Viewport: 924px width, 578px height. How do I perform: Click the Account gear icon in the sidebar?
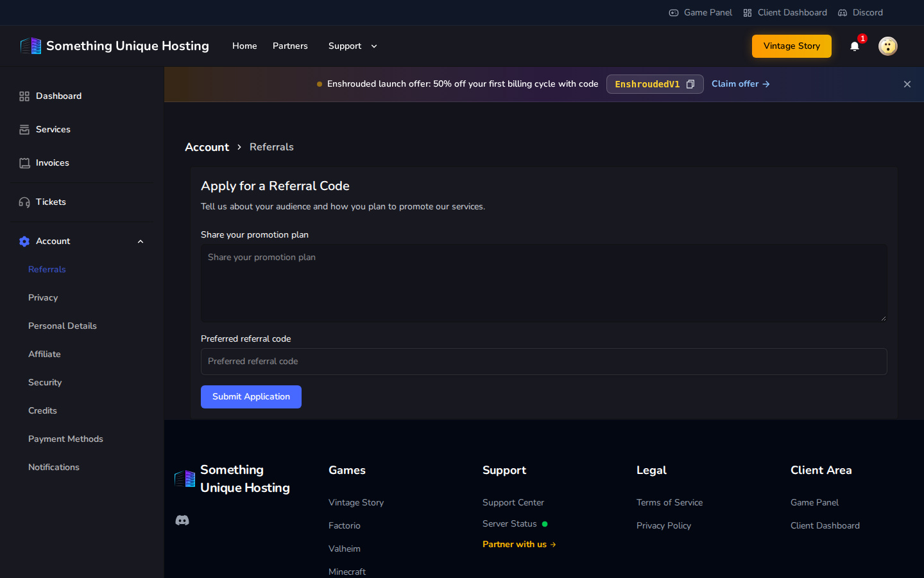[24, 241]
